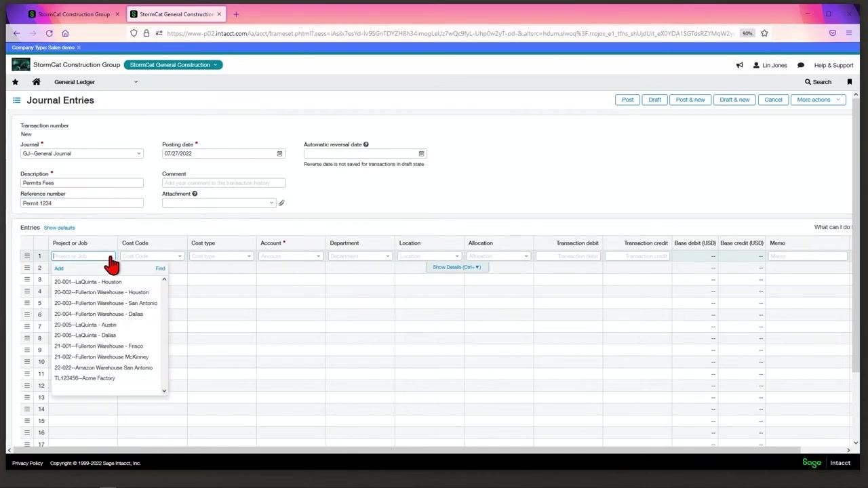Reload the browser page

point(50,33)
